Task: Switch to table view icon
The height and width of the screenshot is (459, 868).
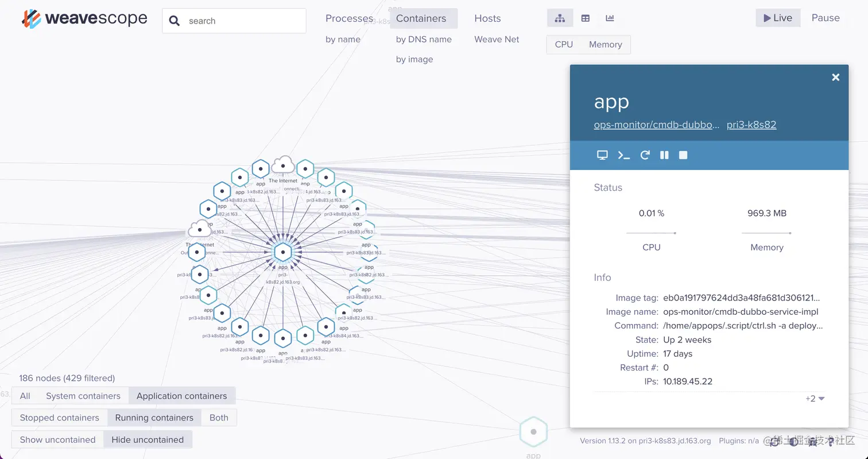Action: (586, 18)
